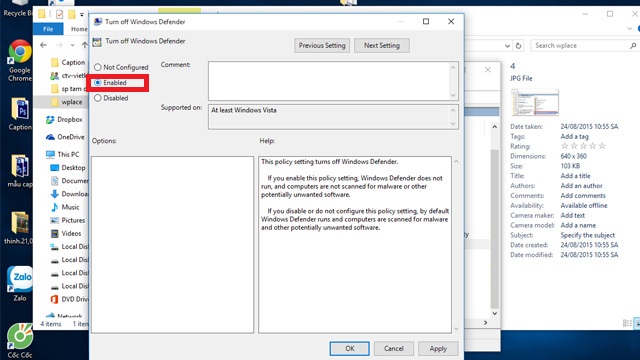This screenshot has width=640, height=360.
Task: Click inside the Comment text box
Action: click(329, 81)
